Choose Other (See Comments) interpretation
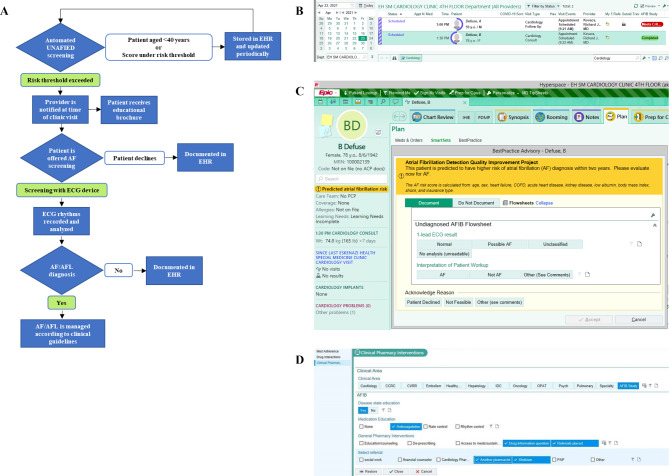The width and height of the screenshot is (669, 476). coord(547,275)
